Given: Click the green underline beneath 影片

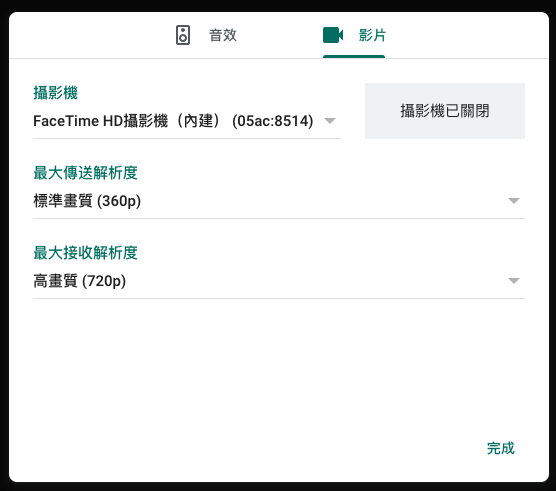Looking at the screenshot, I should [x=354, y=57].
